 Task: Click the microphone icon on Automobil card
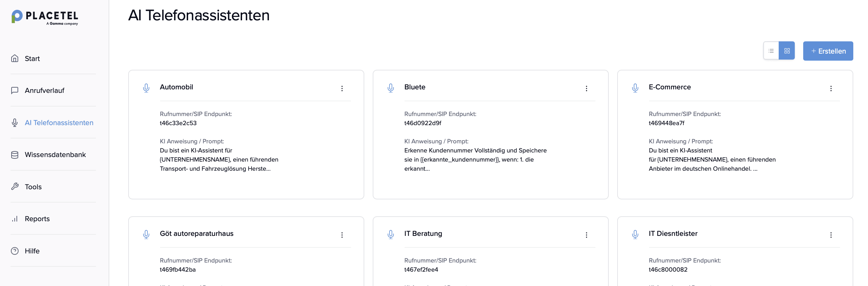tap(146, 88)
